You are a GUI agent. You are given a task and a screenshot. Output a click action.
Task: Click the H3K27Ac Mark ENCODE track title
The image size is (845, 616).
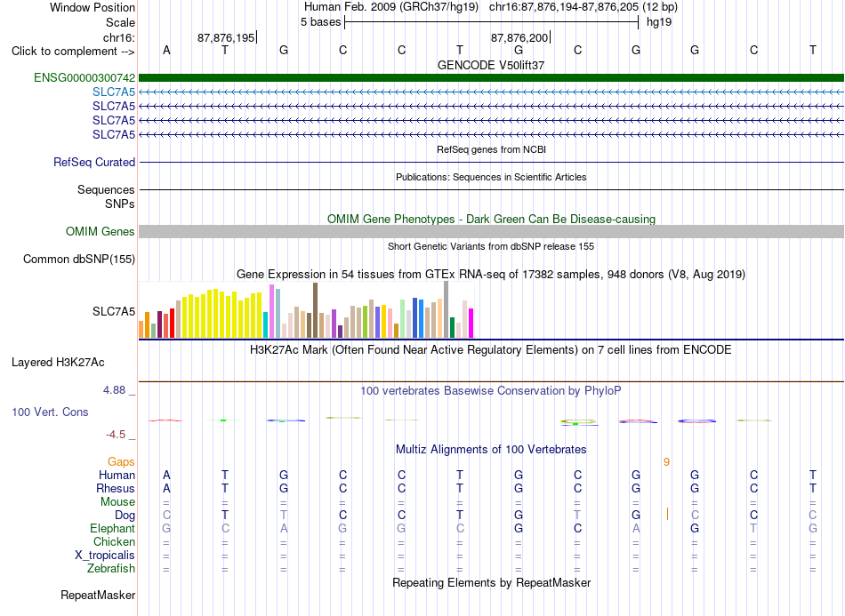coord(491,350)
